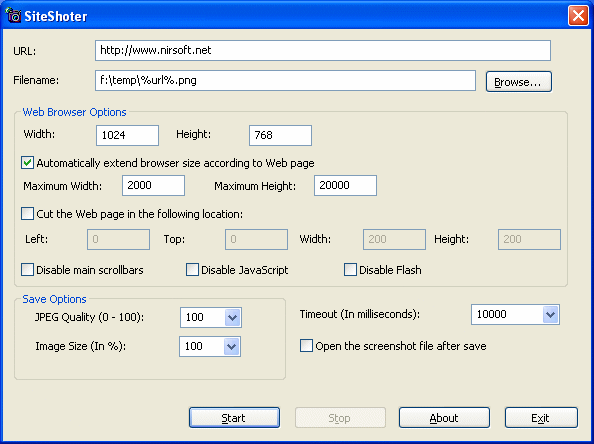The width and height of the screenshot is (594, 444).
Task: Toggle automatically extend browser size checkbox
Action: (x=27, y=163)
